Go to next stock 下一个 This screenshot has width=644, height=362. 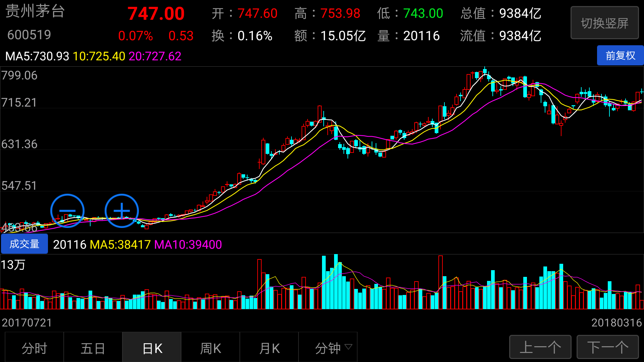point(608,347)
